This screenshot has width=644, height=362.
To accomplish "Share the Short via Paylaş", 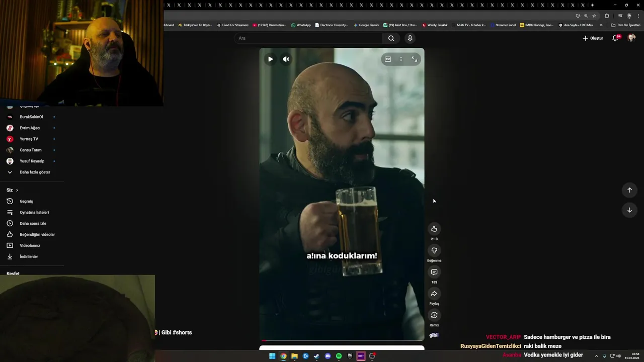I will tap(434, 294).
